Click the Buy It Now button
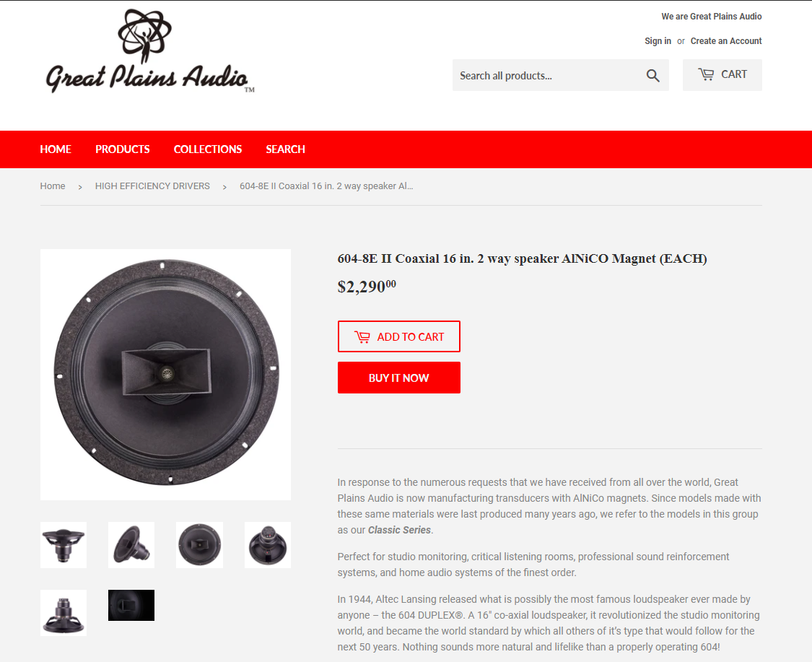812x662 pixels. coord(398,378)
